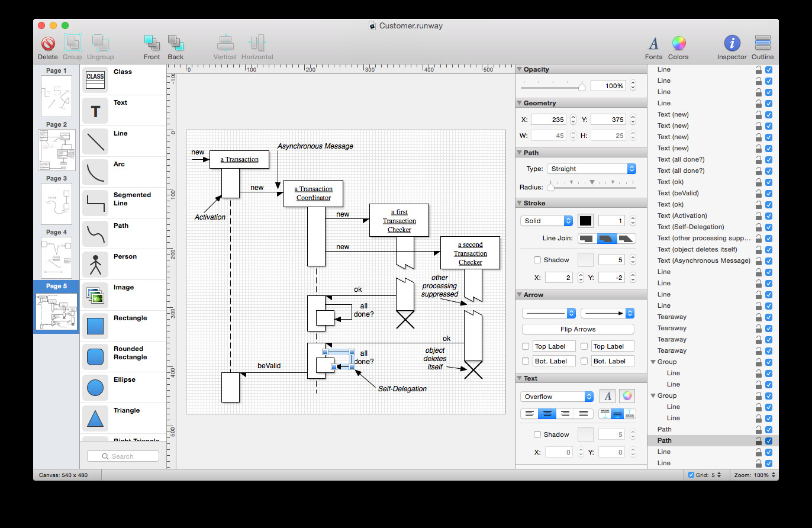Click the Zoom 100% stepper
Screen dimensions: 812x528
[774, 475]
